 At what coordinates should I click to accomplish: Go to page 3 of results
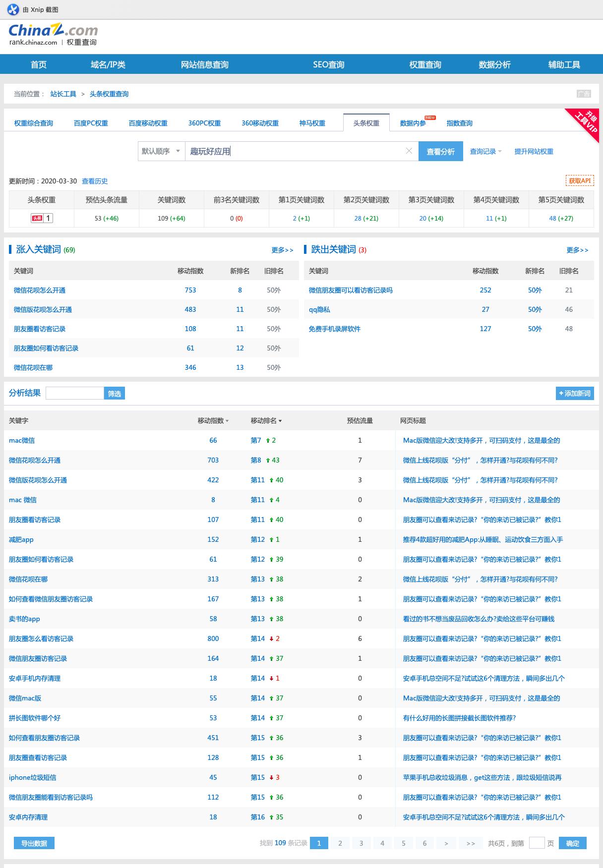tap(361, 843)
